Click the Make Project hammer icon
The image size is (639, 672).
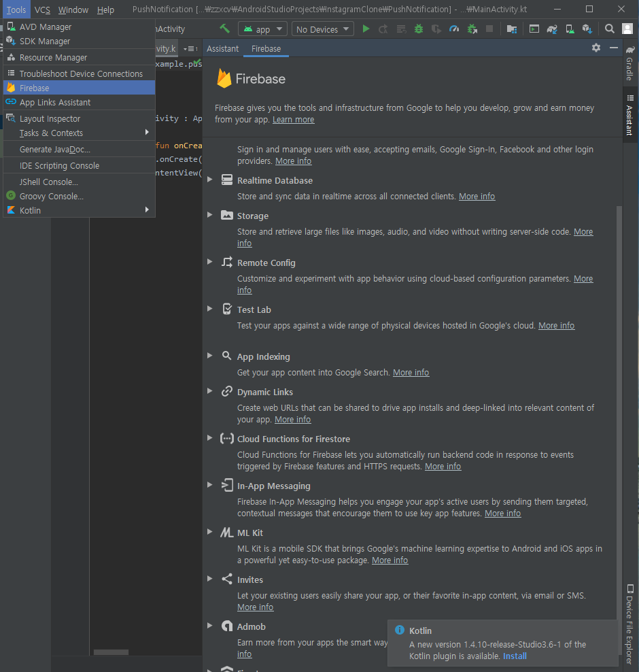tap(224, 29)
